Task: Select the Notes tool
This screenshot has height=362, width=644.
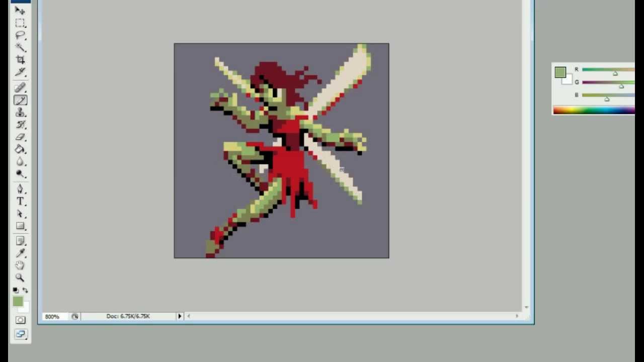Action: click(x=20, y=241)
